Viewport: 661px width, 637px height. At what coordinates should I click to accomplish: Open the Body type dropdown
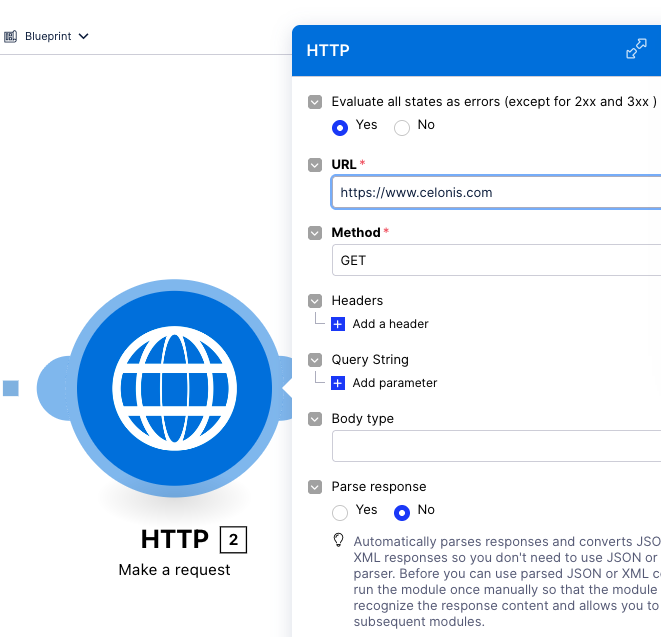496,446
